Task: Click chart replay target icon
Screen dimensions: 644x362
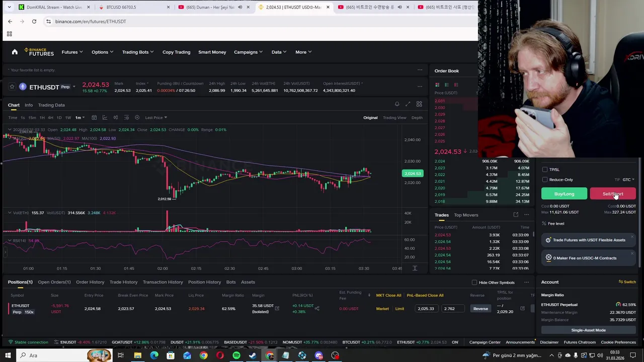Action: click(137, 118)
